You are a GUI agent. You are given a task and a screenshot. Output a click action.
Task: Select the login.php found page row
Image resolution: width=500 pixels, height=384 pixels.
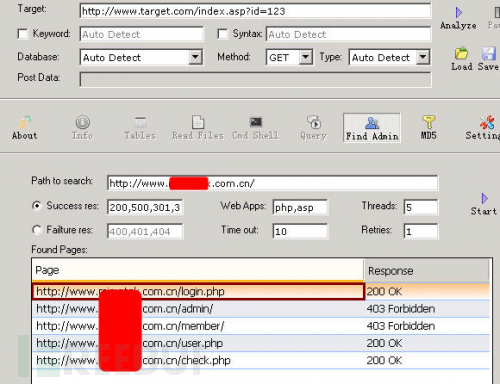coord(261,291)
